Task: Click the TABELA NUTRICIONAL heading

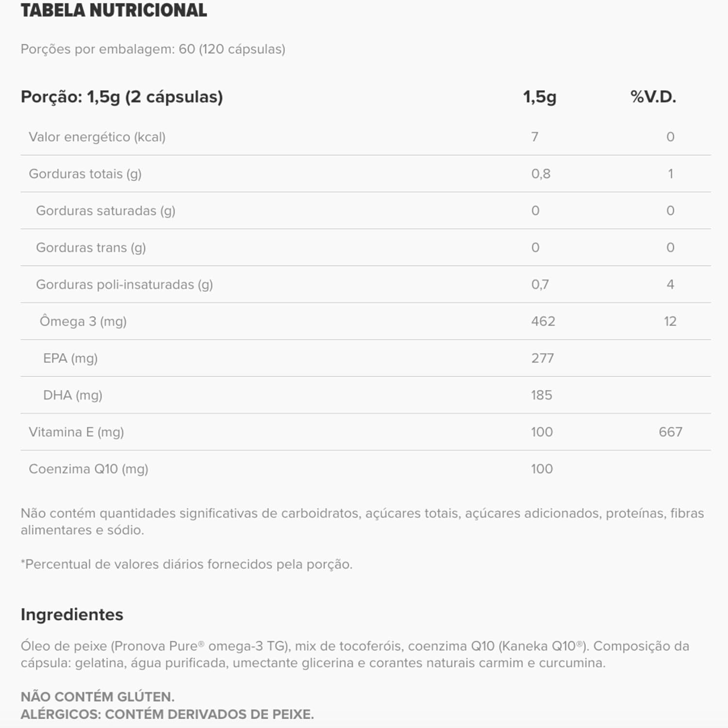Action: pyautogui.click(x=114, y=10)
